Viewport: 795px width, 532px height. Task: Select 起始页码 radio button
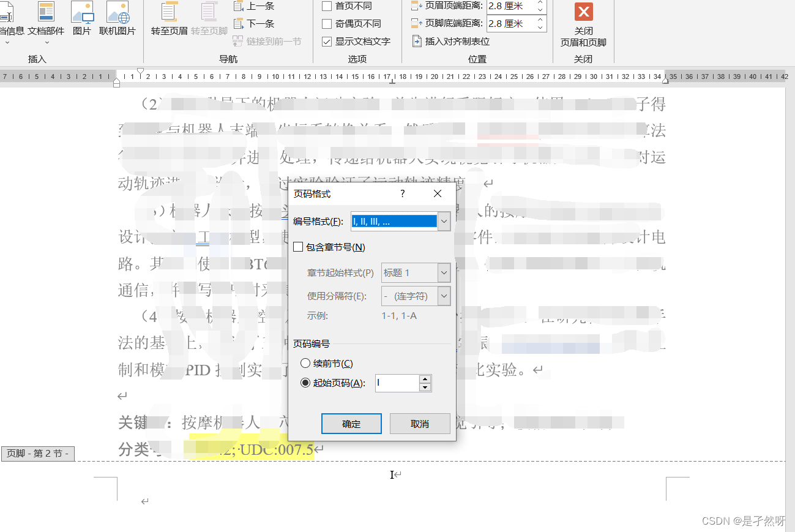pos(305,383)
